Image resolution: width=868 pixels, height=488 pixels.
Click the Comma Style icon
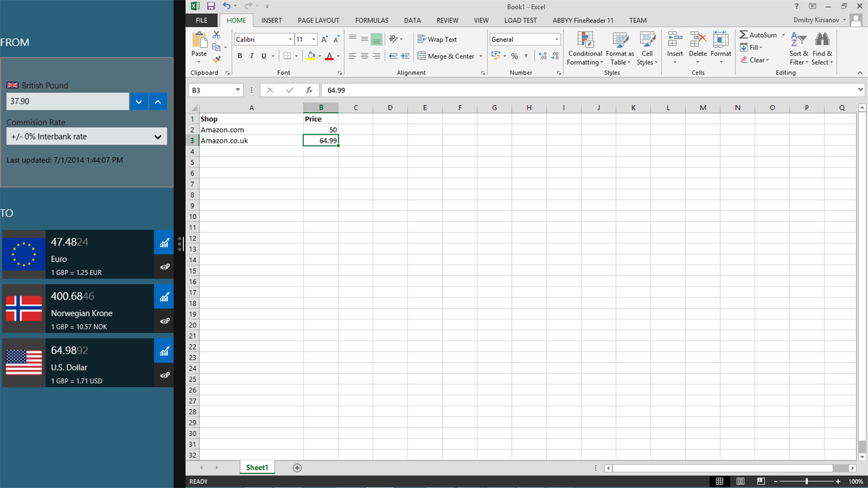(x=526, y=56)
